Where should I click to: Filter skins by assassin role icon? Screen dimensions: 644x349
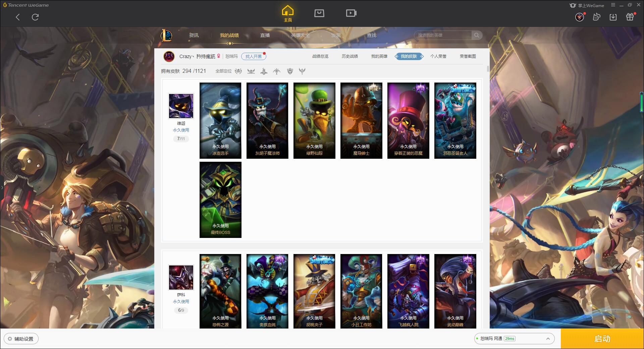coord(238,71)
